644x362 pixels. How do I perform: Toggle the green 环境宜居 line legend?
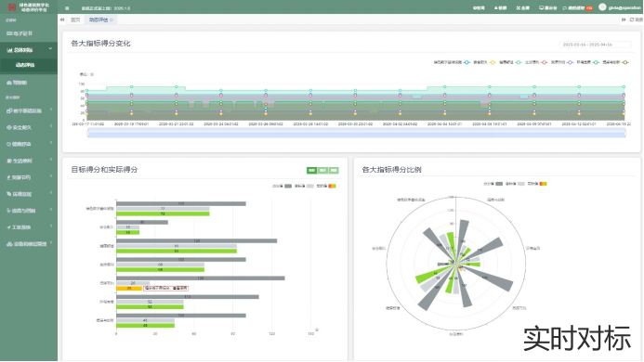click(x=596, y=62)
